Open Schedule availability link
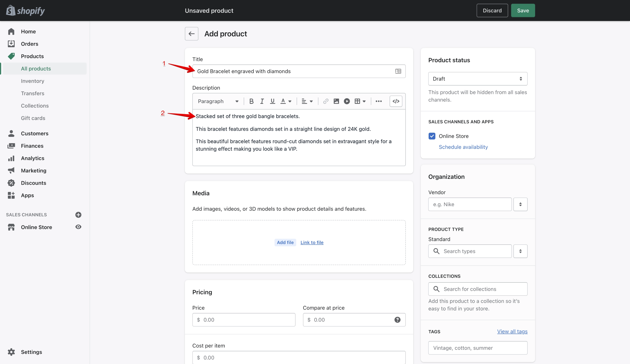The image size is (630, 364). click(x=463, y=147)
